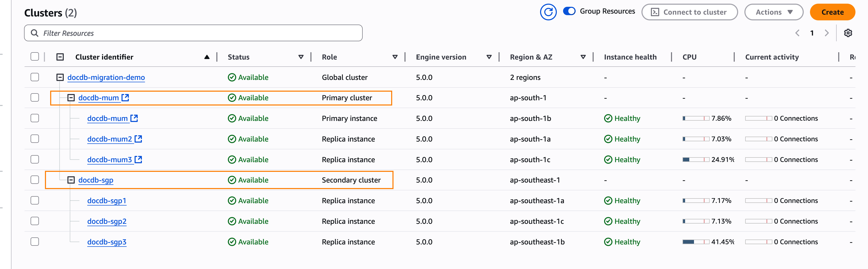868x269 pixels.
Task: Click the refresh clusters icon
Action: point(548,12)
